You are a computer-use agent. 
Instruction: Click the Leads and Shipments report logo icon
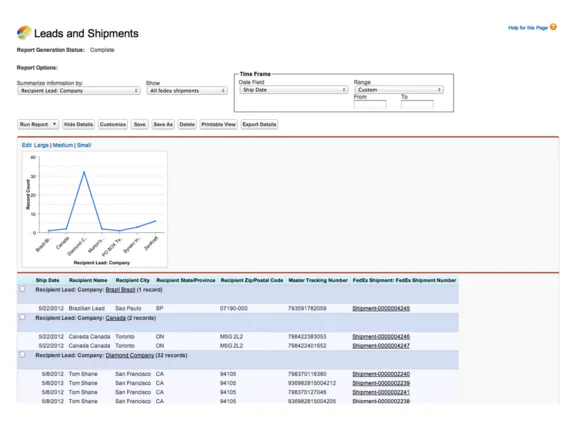click(24, 33)
